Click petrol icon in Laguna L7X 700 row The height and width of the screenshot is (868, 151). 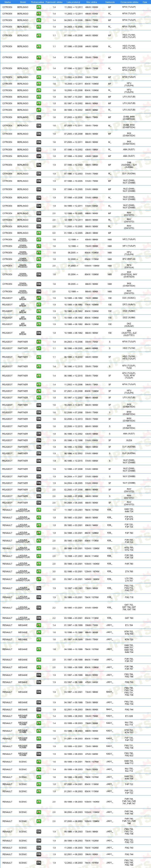39,579
